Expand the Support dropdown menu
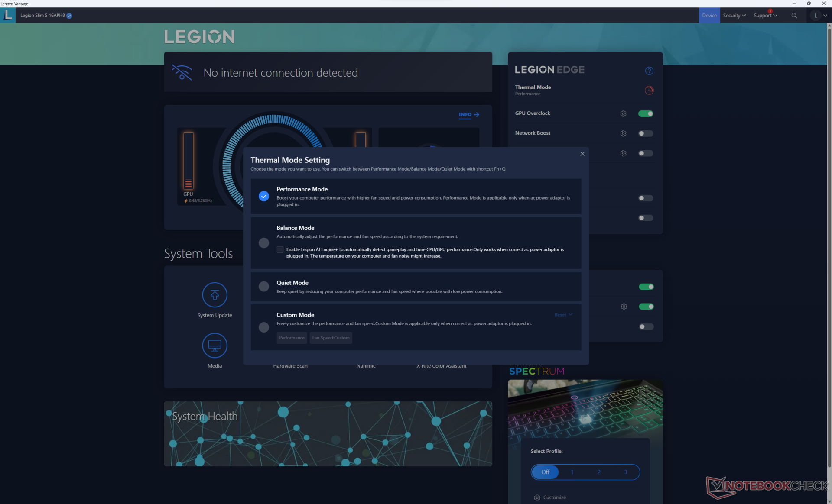 click(x=765, y=16)
